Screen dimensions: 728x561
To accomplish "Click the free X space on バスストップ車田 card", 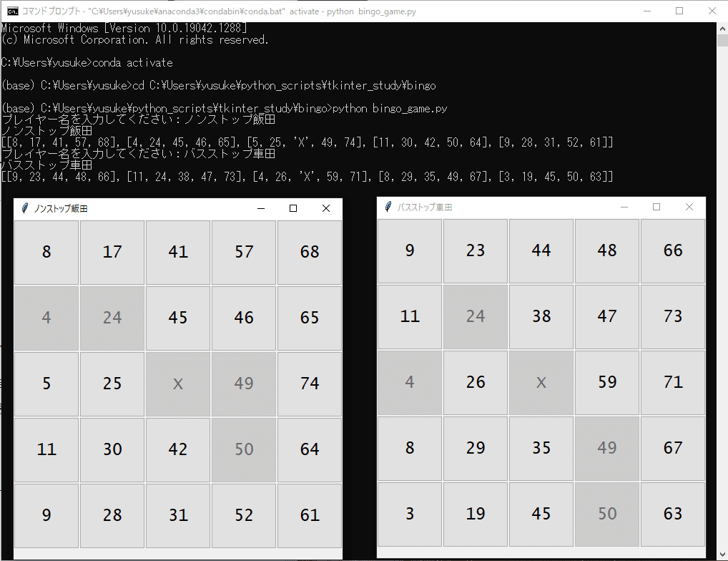I will click(x=541, y=382).
